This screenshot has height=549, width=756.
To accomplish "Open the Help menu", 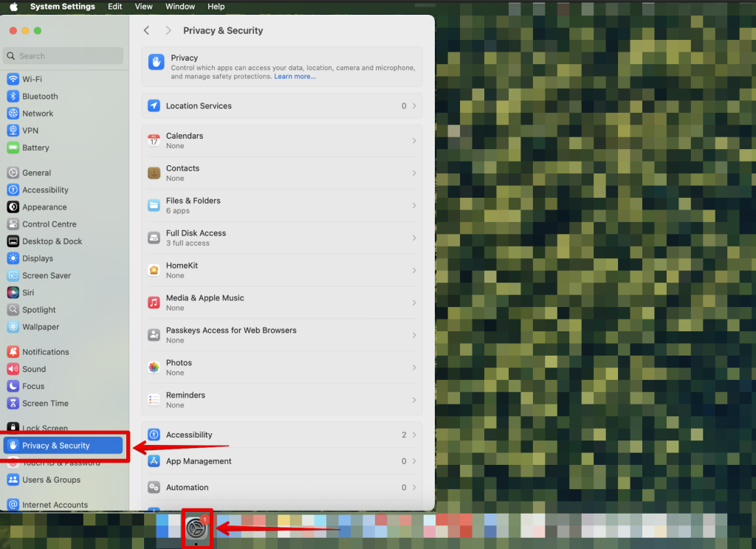I will 216,6.
